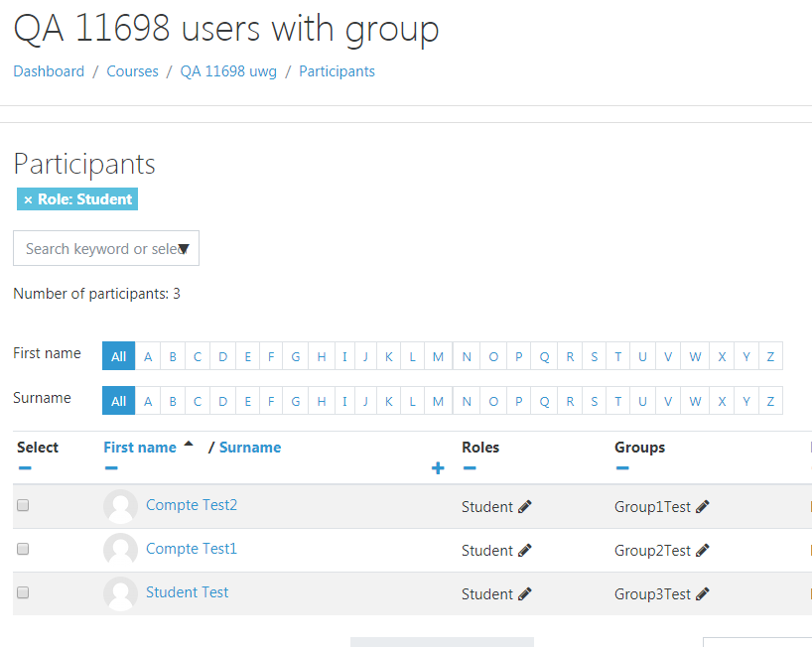Open the Dashboard breadcrumb link

49,71
